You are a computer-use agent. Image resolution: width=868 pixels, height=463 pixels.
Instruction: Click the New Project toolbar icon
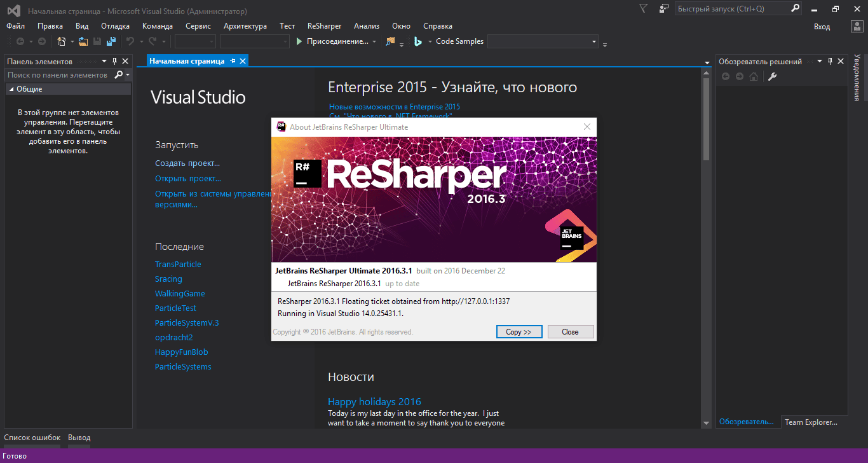click(62, 41)
